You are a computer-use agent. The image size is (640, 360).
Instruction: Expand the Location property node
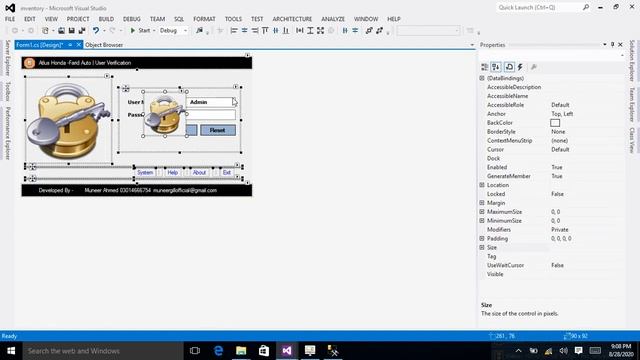pyautogui.click(x=482, y=185)
